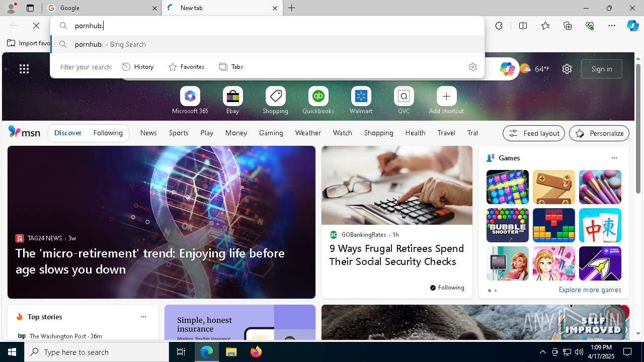Stop loading the page
The width and height of the screenshot is (644, 362).
36,26
